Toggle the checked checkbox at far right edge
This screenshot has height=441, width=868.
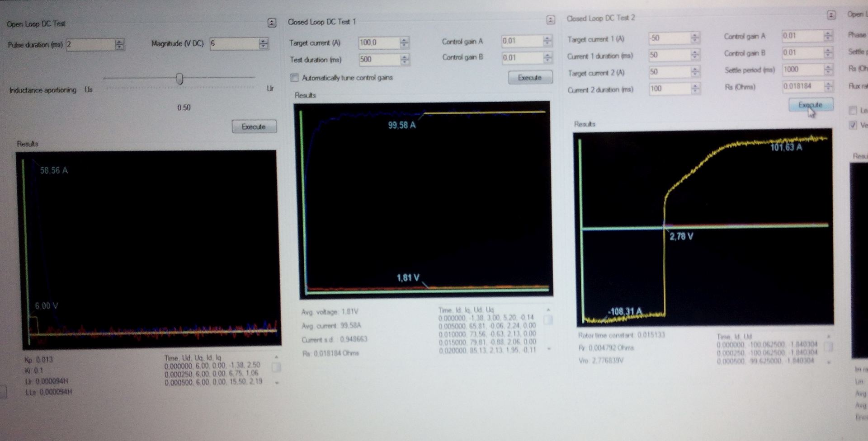coord(853,125)
